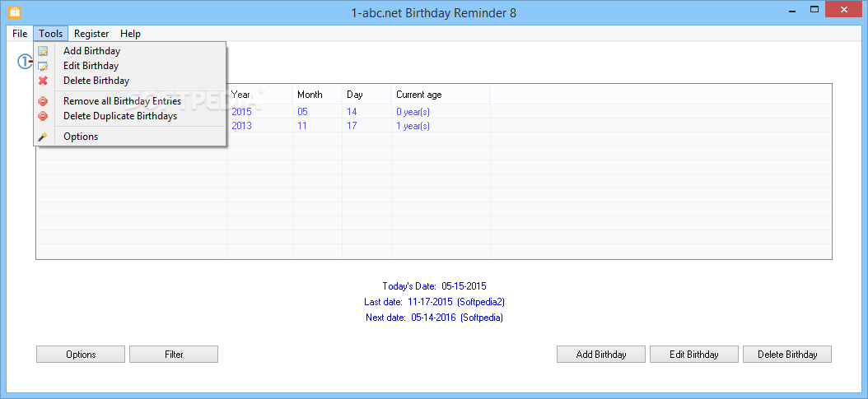Sort by the Current age column header

(x=440, y=95)
